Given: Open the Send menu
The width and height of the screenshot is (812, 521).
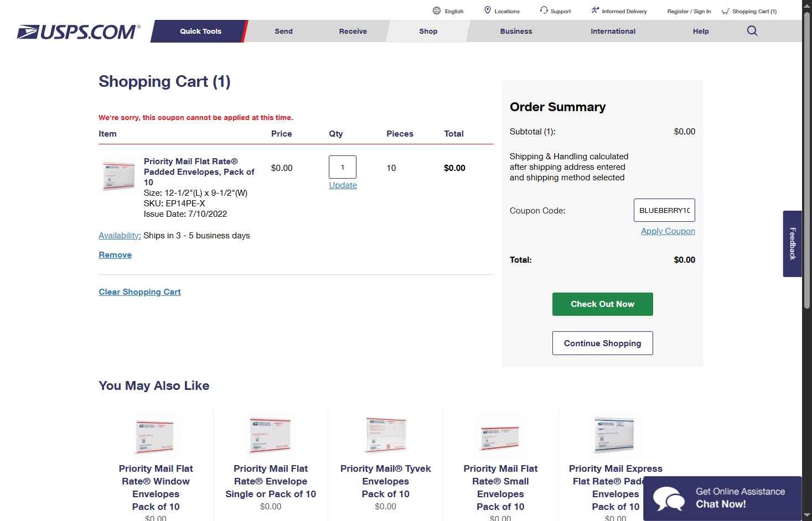Looking at the screenshot, I should click(283, 32).
